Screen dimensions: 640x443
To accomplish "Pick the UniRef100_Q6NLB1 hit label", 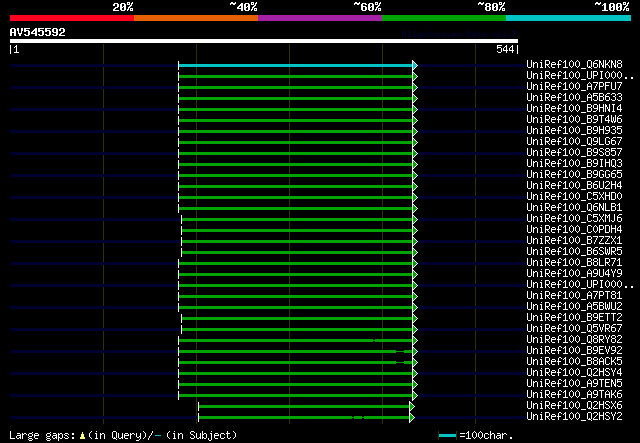I will coord(574,208).
